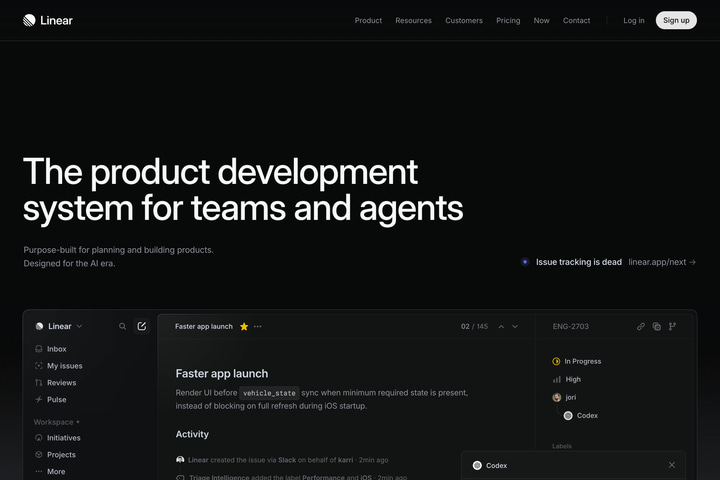Image resolution: width=720 pixels, height=480 pixels.
Task: Open the Resources menu
Action: tap(413, 20)
